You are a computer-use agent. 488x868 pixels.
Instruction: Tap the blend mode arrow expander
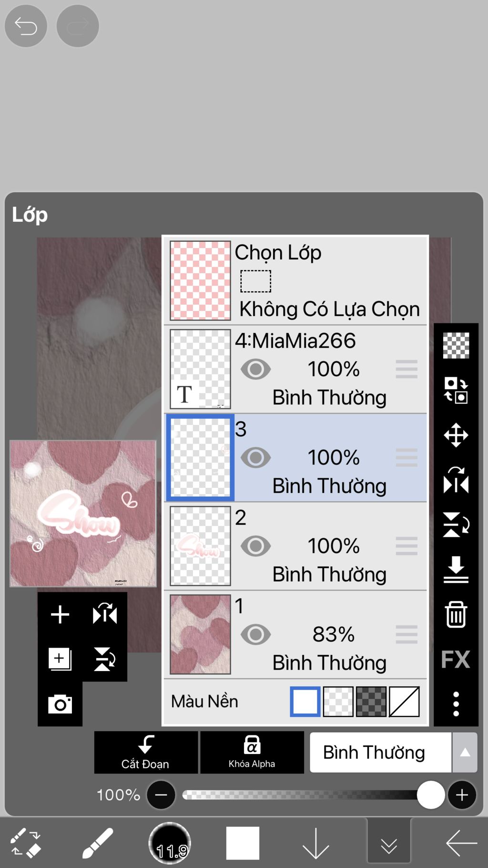465,753
